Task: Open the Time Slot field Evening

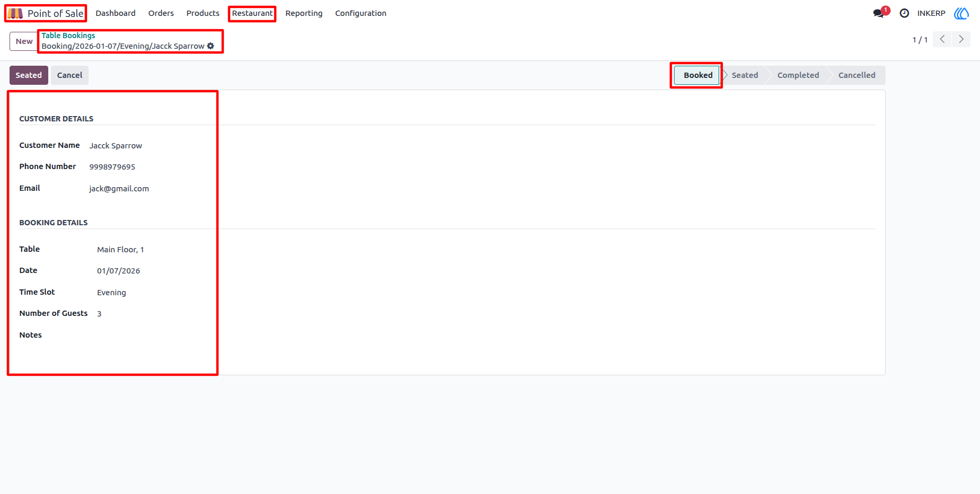Action: [111, 293]
